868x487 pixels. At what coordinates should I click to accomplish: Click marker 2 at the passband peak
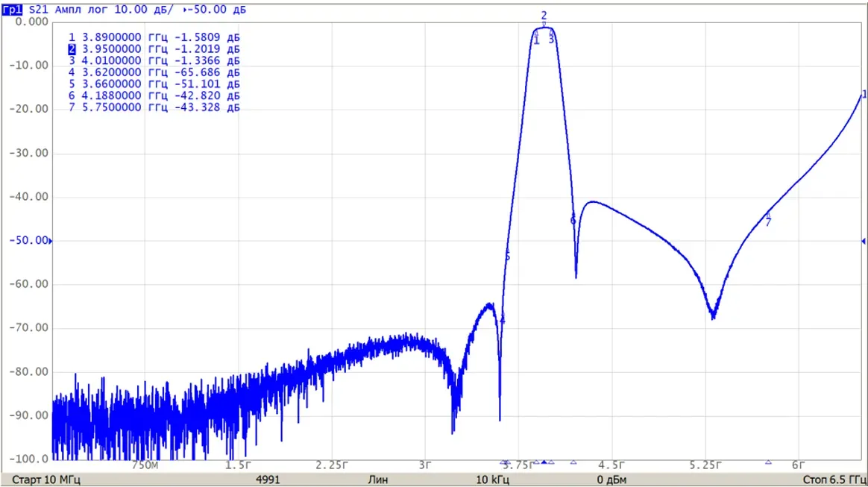544,19
